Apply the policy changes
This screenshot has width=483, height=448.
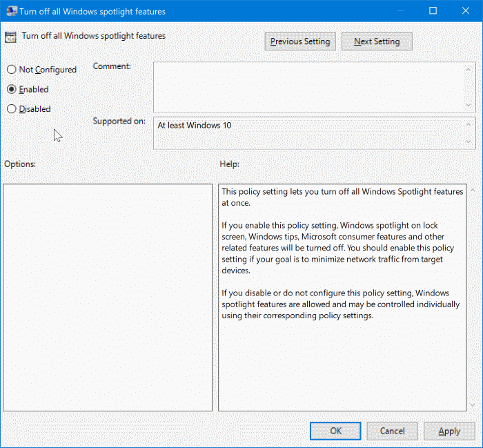pyautogui.click(x=449, y=431)
